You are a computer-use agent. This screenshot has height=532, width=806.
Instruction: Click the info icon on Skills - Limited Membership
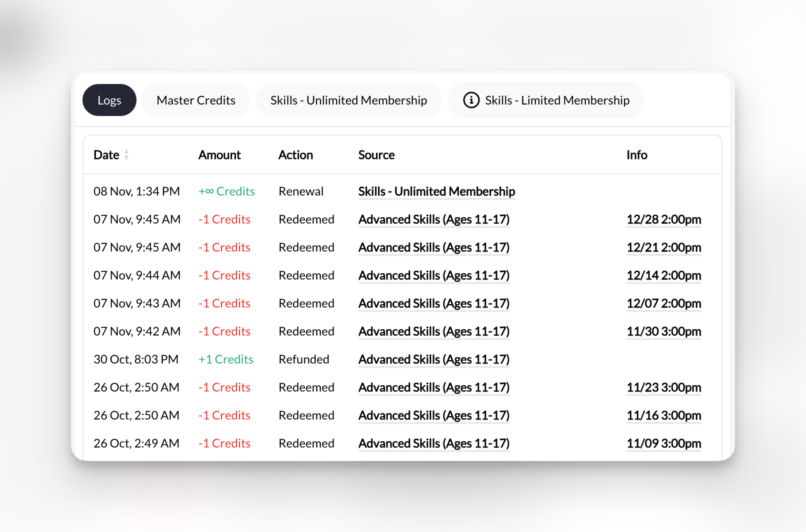[x=470, y=100]
